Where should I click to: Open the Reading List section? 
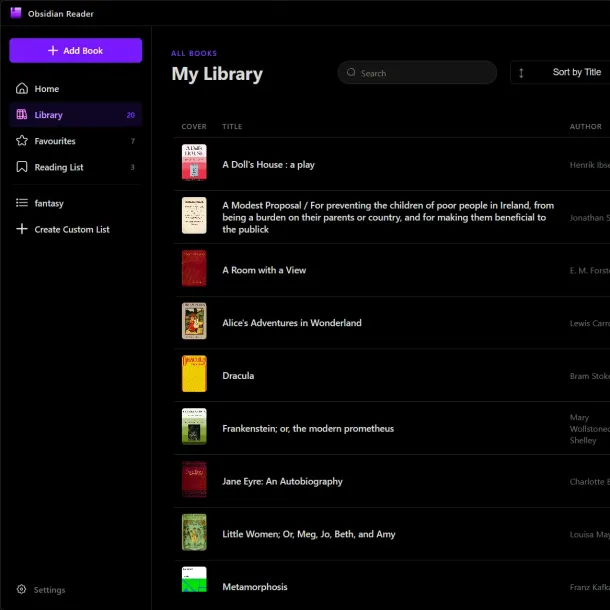click(76, 167)
